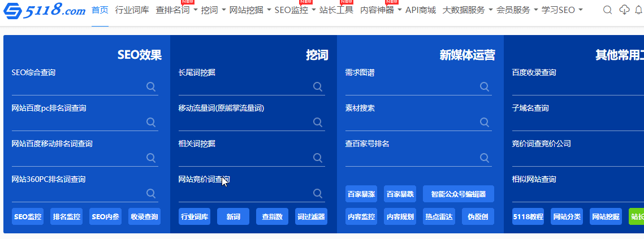Click the cloud download icon
The width and height of the screenshot is (644, 239).
click(x=624, y=10)
